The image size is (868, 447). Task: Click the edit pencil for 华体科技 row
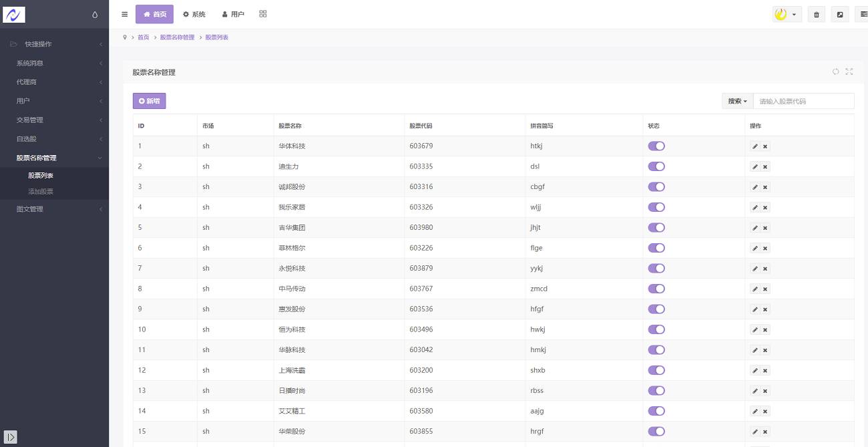[x=755, y=146]
